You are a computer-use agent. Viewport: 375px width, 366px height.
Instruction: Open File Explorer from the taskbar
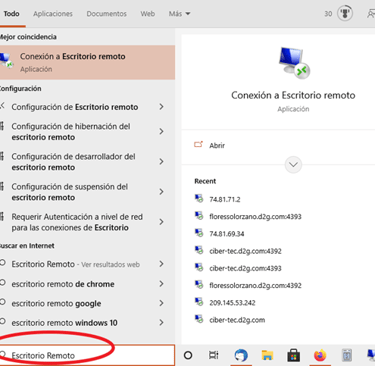(x=267, y=356)
